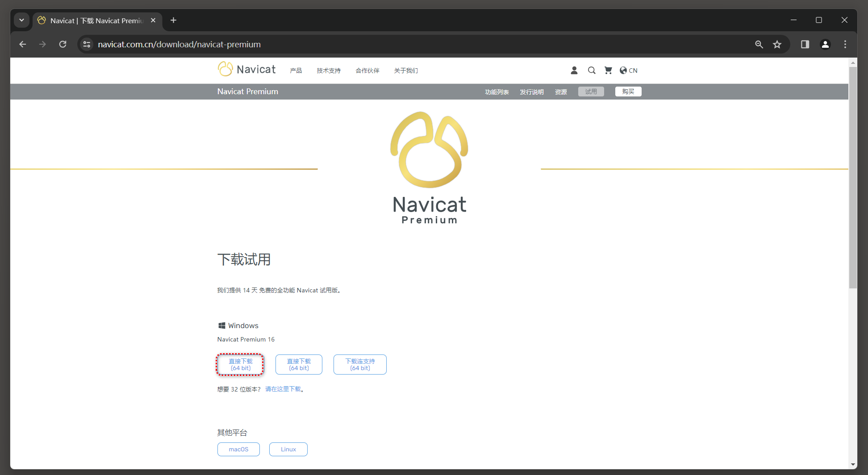Click the 其他平台 heading text
Image resolution: width=868 pixels, height=475 pixels.
point(232,433)
